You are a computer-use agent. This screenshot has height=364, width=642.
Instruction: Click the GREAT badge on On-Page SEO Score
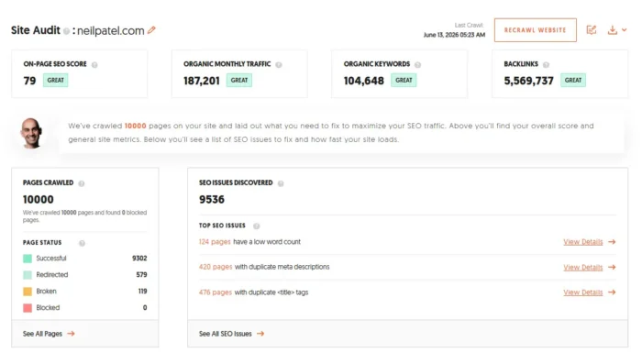55,81
